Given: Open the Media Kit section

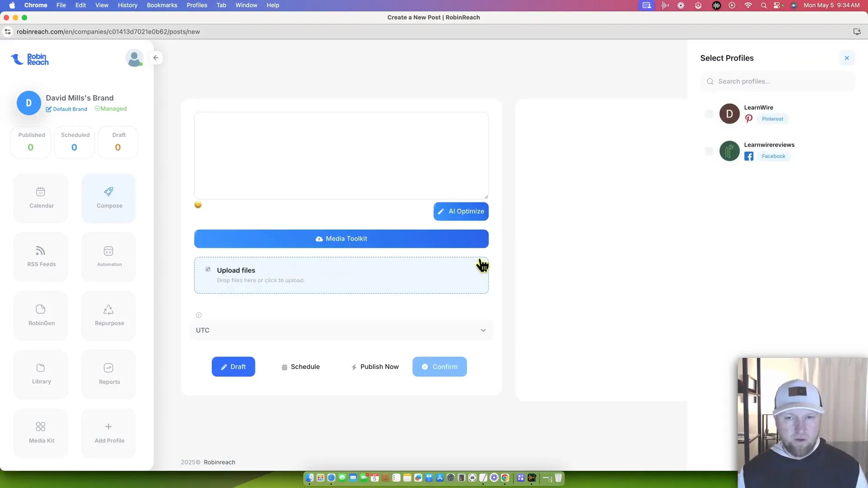Looking at the screenshot, I should pyautogui.click(x=41, y=432).
